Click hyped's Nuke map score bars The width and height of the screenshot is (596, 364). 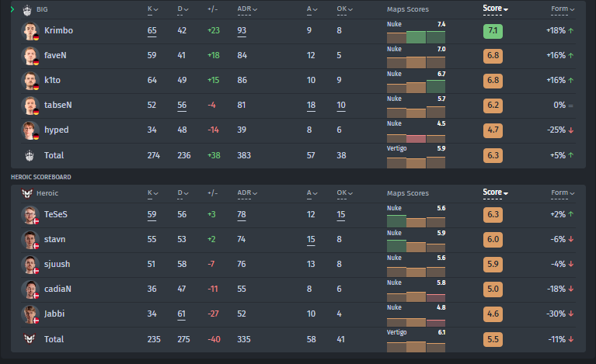pyautogui.click(x=416, y=137)
